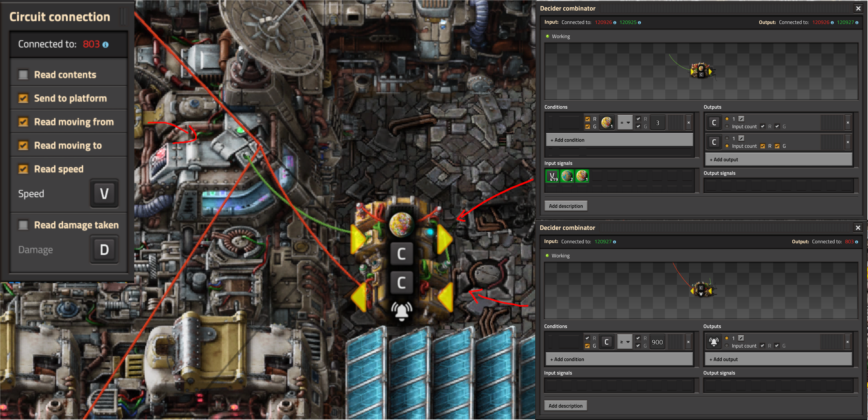Viewport: 868px width, 420px height.
Task: Select the C signal in lower conditions
Action: (606, 342)
